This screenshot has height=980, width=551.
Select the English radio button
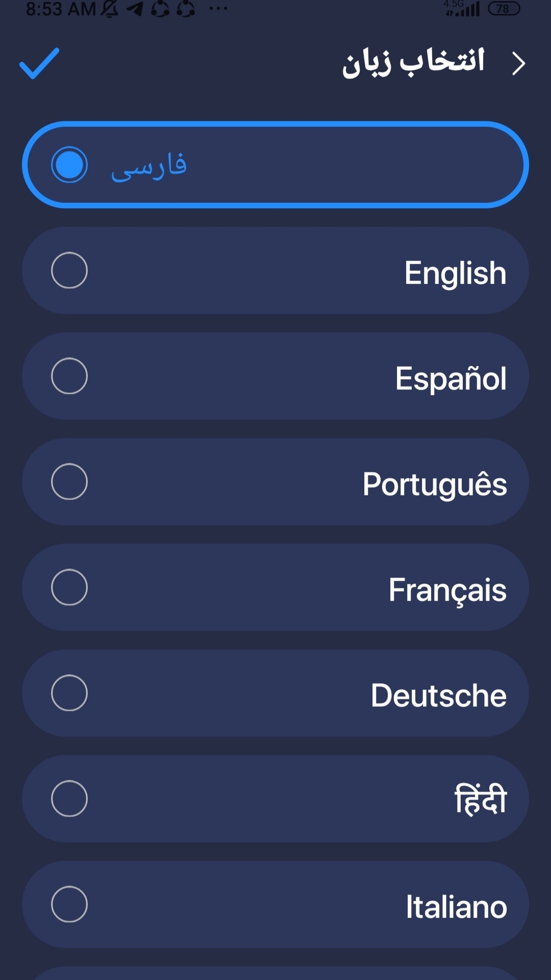[x=69, y=271]
